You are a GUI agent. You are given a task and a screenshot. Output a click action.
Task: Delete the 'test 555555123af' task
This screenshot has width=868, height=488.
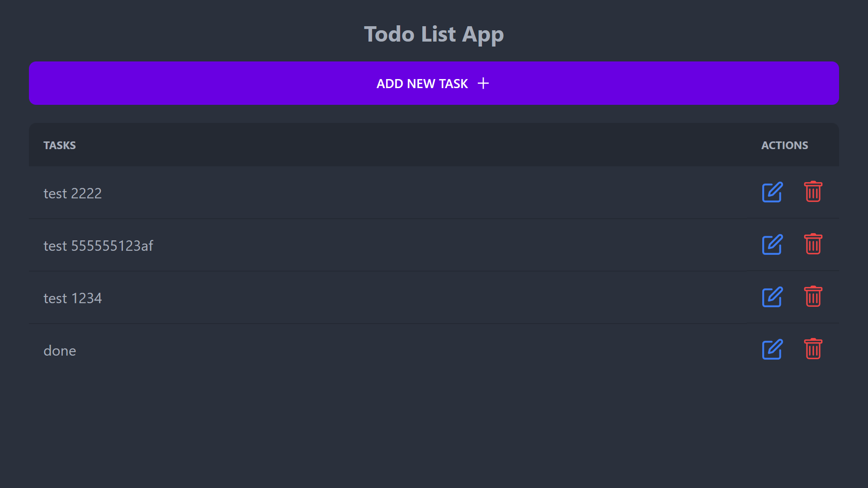click(813, 244)
